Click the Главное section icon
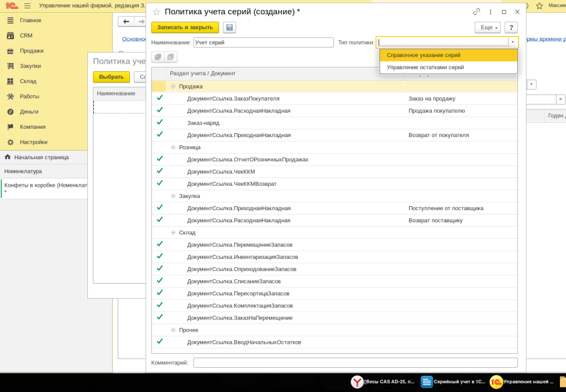Screen dimensions: 566x392 (11, 20)
